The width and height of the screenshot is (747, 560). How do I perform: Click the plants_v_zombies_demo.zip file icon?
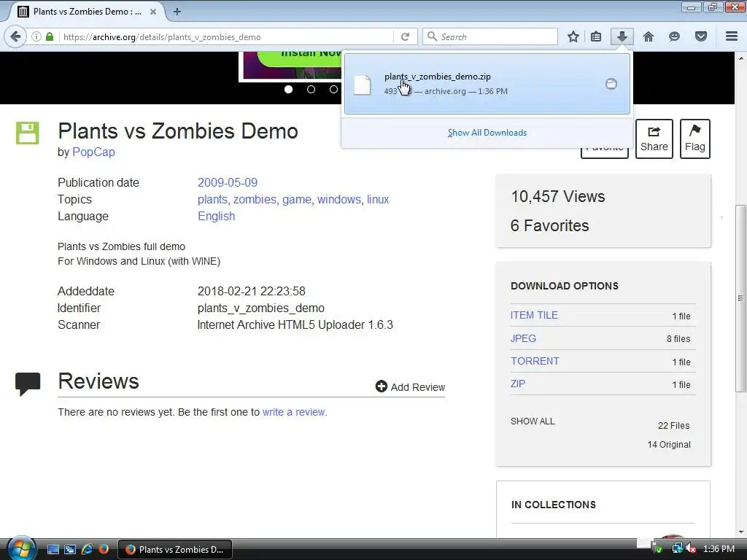click(362, 85)
